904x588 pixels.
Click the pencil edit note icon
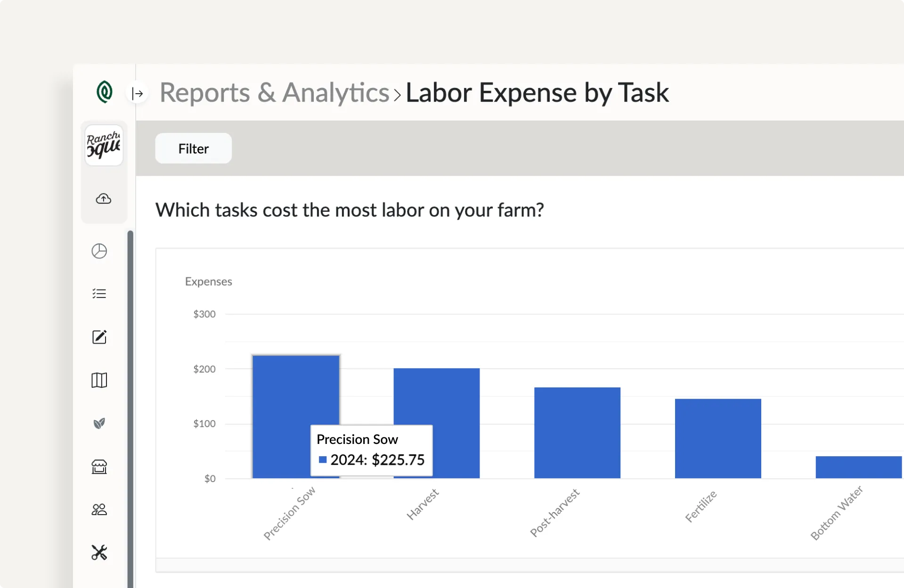point(99,337)
